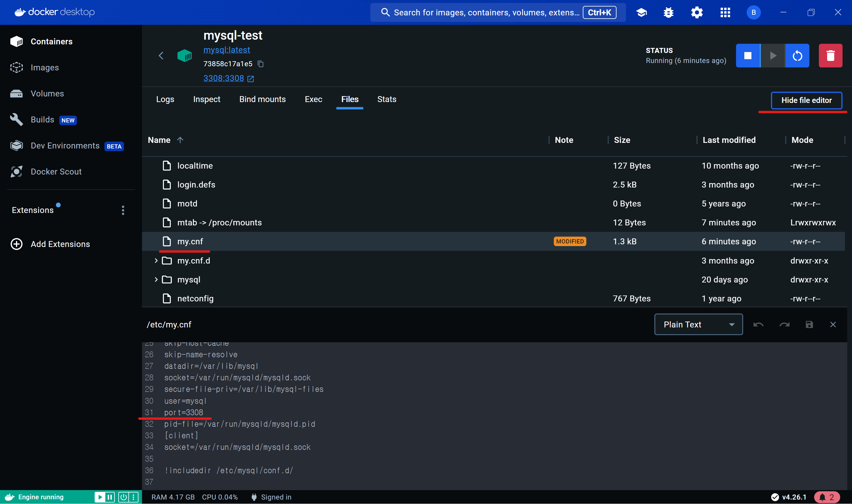Open the mysql:latest image link
Screen dimensions: 852x504
(x=227, y=50)
